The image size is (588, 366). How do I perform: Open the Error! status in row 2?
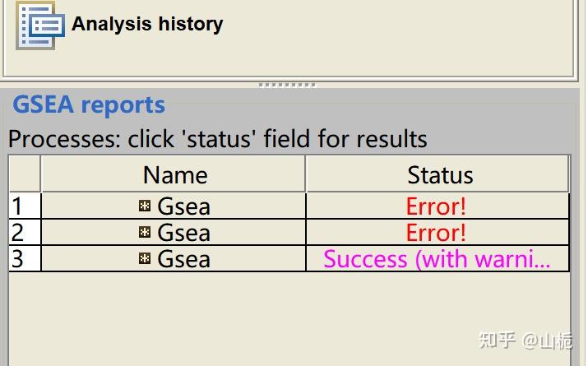(436, 232)
